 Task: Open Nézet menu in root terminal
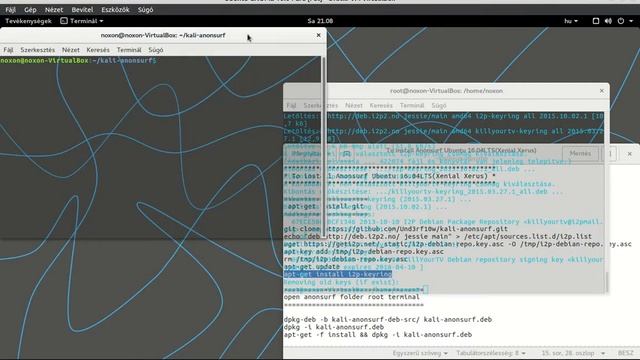[x=353, y=105]
